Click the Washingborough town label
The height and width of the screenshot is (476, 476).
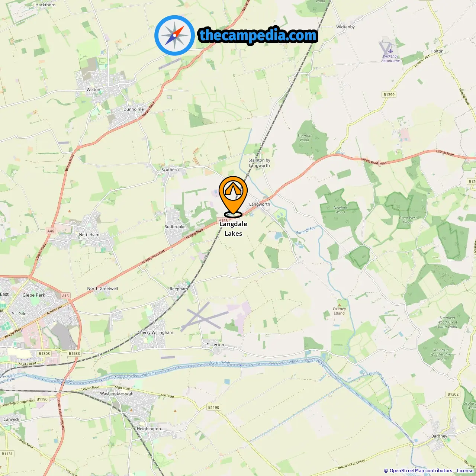pyautogui.click(x=116, y=393)
